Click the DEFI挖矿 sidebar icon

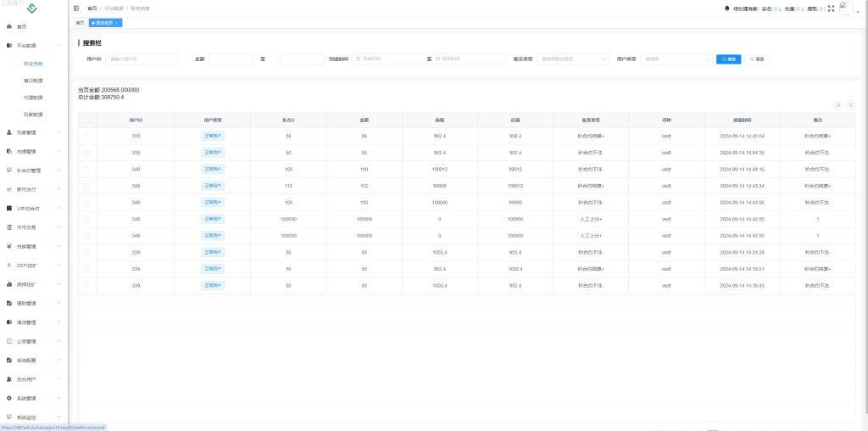(x=8, y=266)
